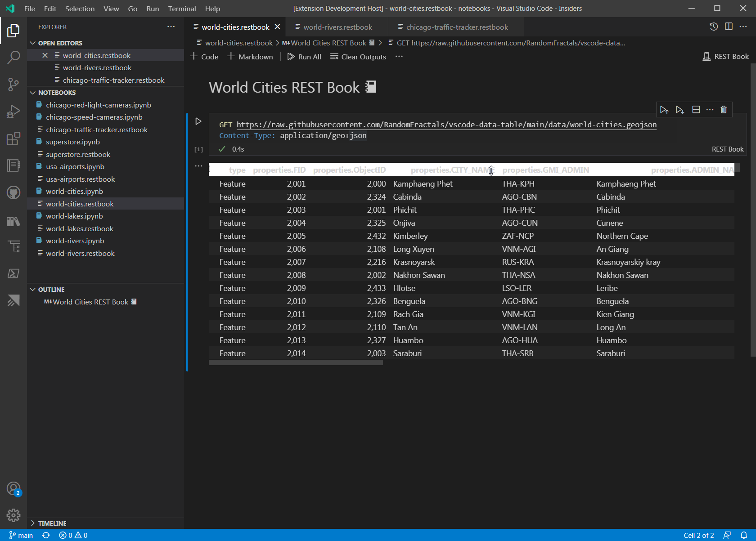
Task: Open usa-airports.ipynb file
Action: (x=75, y=166)
